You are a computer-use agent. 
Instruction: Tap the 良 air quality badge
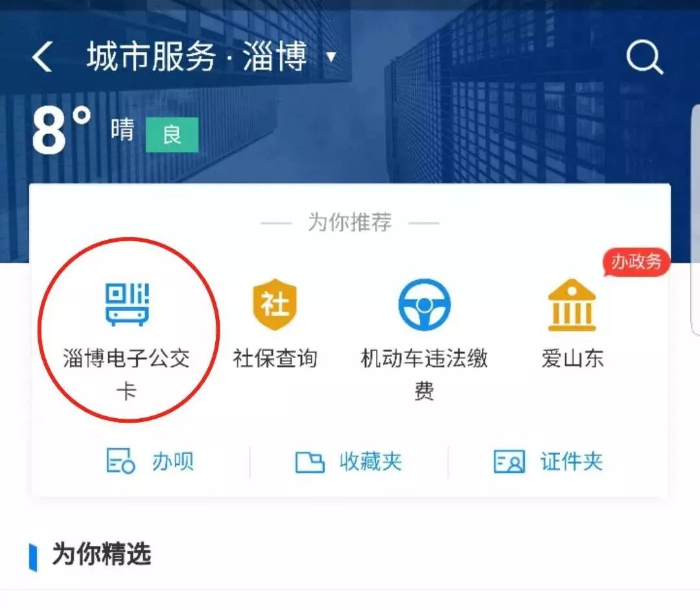pos(172,134)
